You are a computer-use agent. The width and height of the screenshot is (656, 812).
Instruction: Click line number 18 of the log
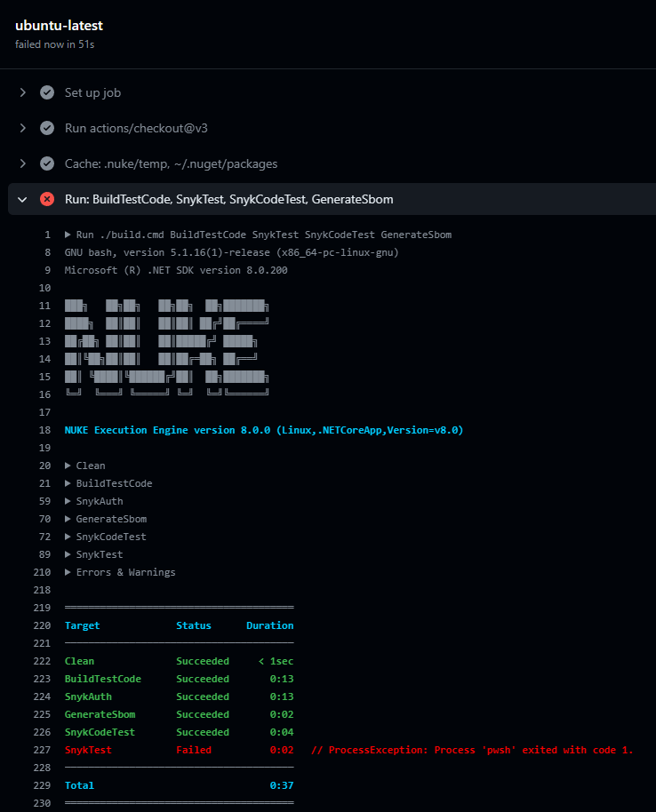[x=45, y=430]
